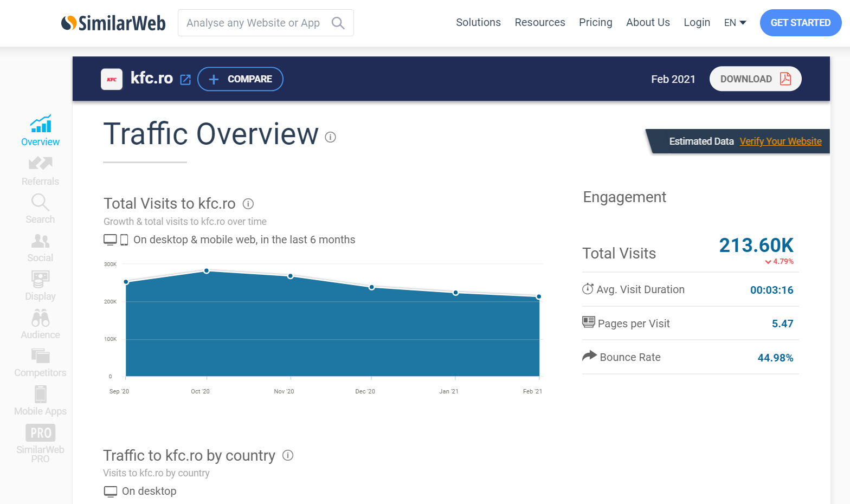Click the Pages per Visit icon
The width and height of the screenshot is (850, 504).
coord(589,322)
